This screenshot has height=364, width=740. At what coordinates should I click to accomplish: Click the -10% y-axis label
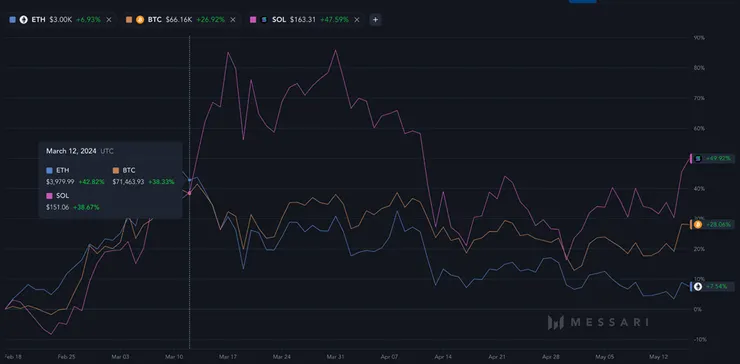(699, 339)
